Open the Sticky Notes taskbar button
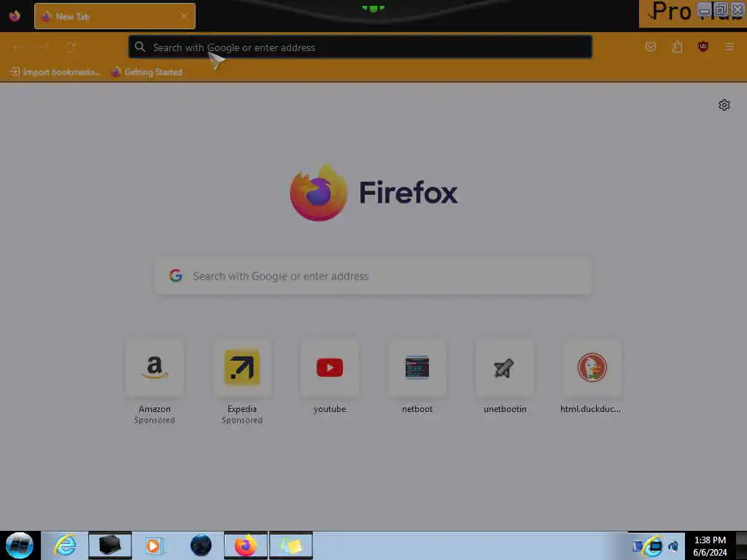The image size is (747, 560). tap(291, 545)
